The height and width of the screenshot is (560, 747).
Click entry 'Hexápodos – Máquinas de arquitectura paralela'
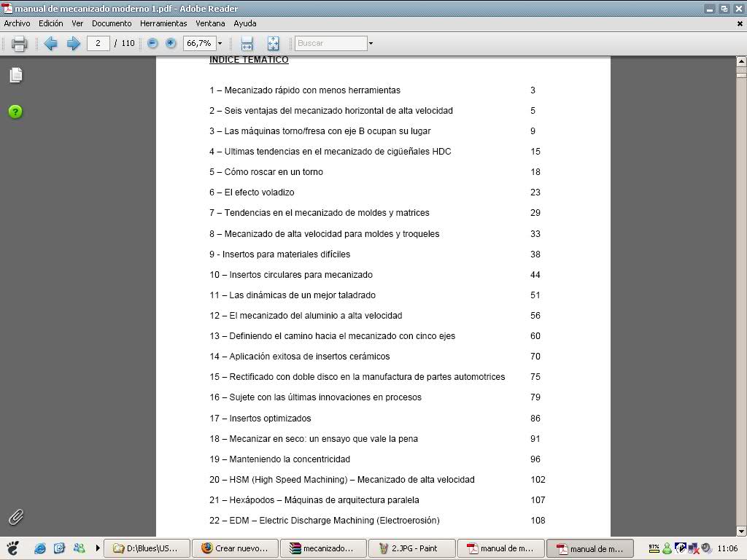coord(325,500)
